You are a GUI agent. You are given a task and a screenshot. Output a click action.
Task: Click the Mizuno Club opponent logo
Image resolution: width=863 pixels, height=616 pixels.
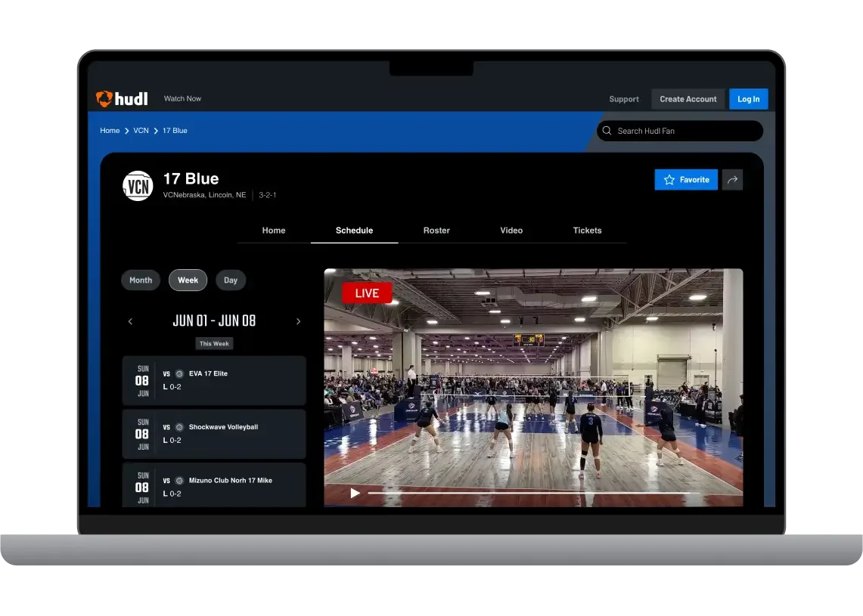click(x=178, y=480)
